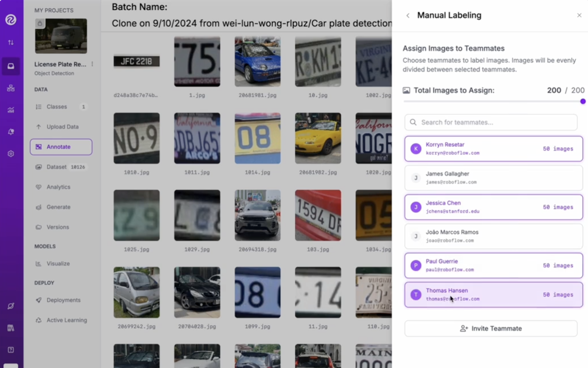The image size is (588, 368).
Task: Click the magnifier icon in teammate search
Action: pos(413,122)
